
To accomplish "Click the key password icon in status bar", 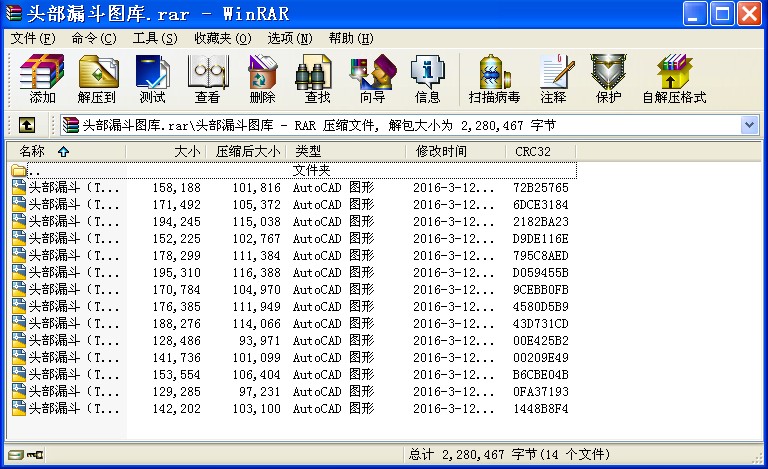I will point(35,455).
